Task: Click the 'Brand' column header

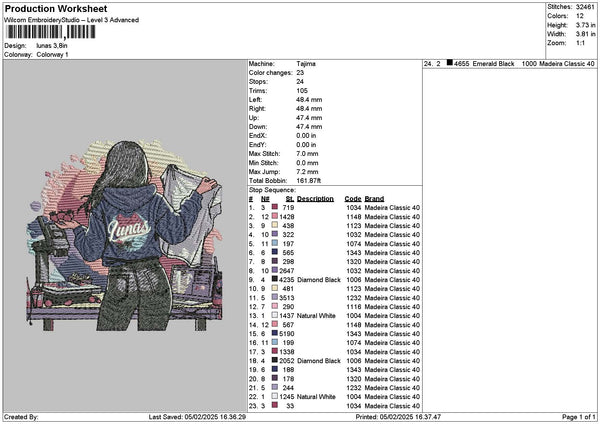Action: coord(374,199)
